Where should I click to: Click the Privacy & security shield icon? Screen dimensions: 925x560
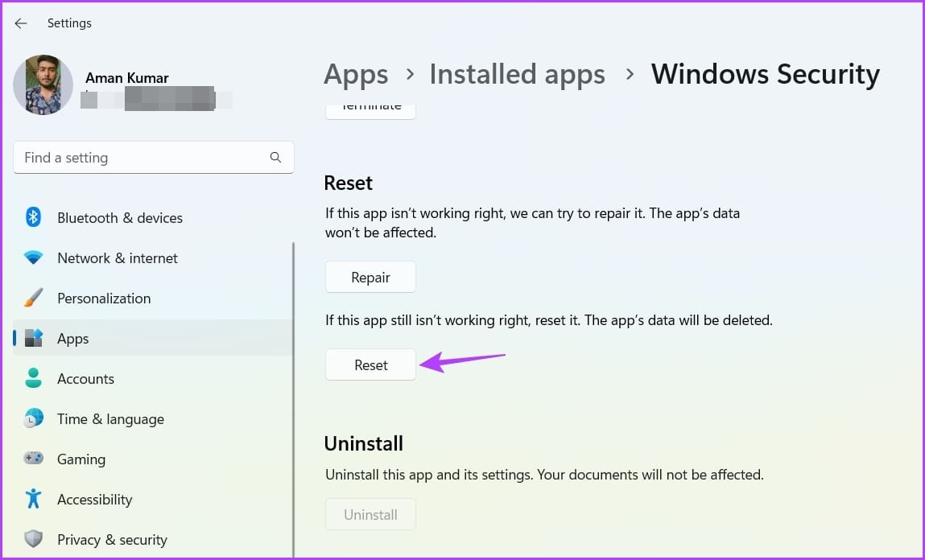(34, 539)
